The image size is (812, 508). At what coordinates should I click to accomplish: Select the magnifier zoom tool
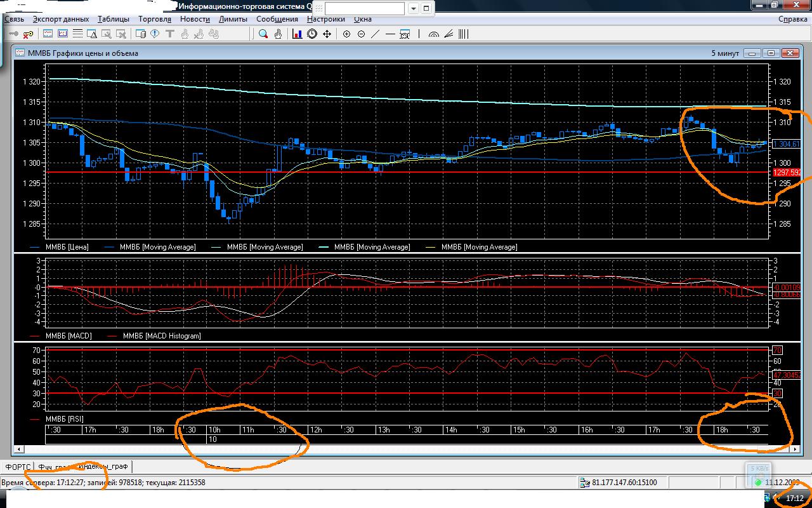point(263,34)
